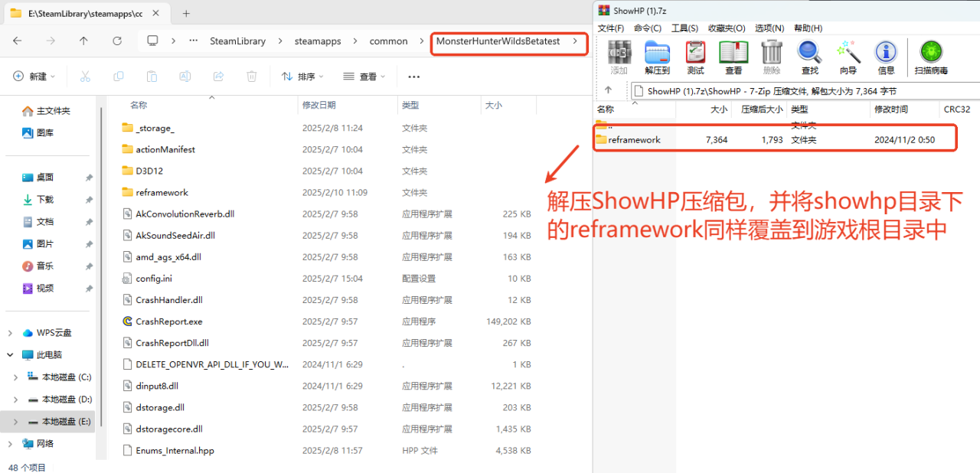Open the 查看 view dropdown in Explorer
The height and width of the screenshot is (473, 980).
(364, 77)
